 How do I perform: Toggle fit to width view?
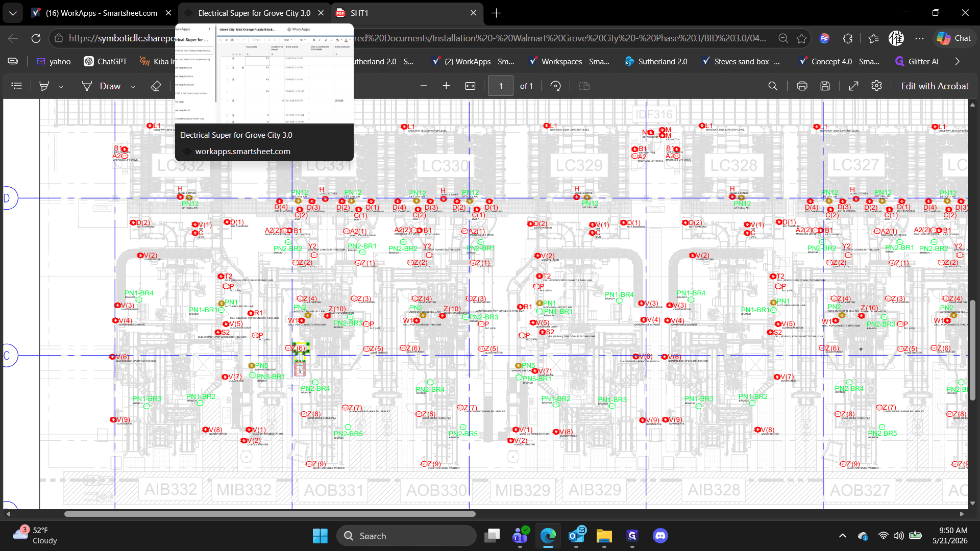(x=470, y=86)
